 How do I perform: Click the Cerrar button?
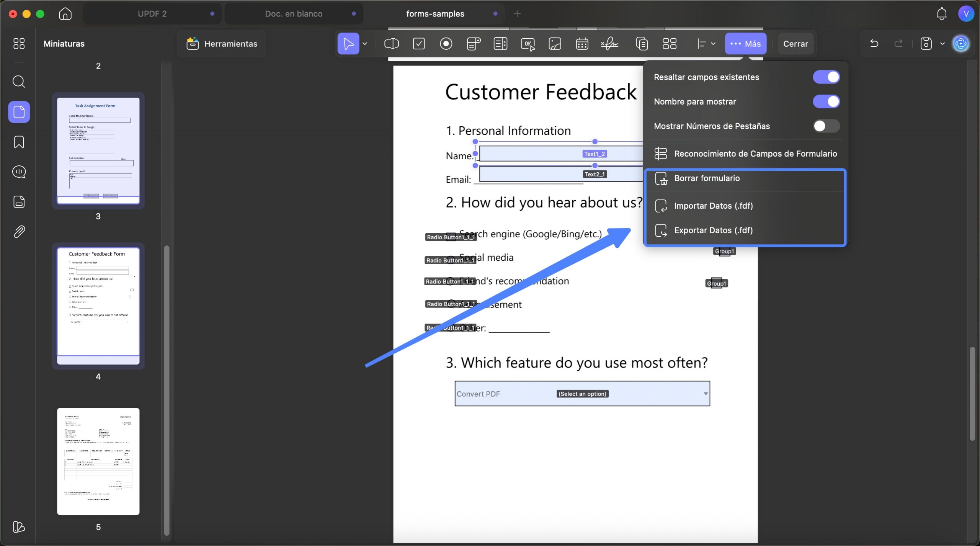tap(795, 44)
